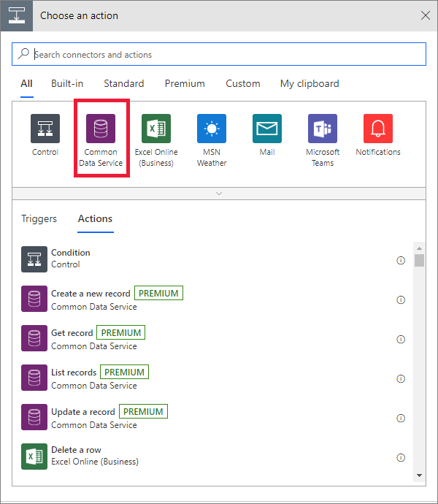This screenshot has width=438, height=504.
Task: Open the My clipboard tab
Action: (x=310, y=83)
